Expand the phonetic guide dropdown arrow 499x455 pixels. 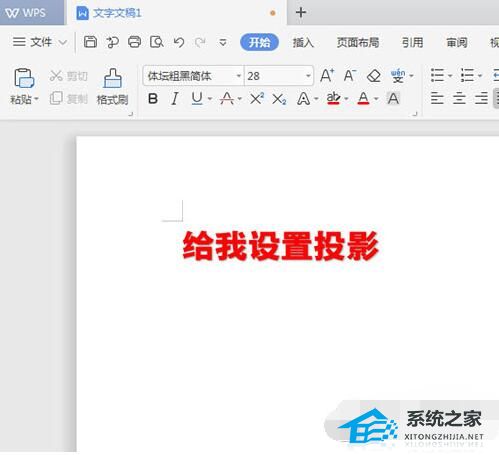click(x=412, y=76)
